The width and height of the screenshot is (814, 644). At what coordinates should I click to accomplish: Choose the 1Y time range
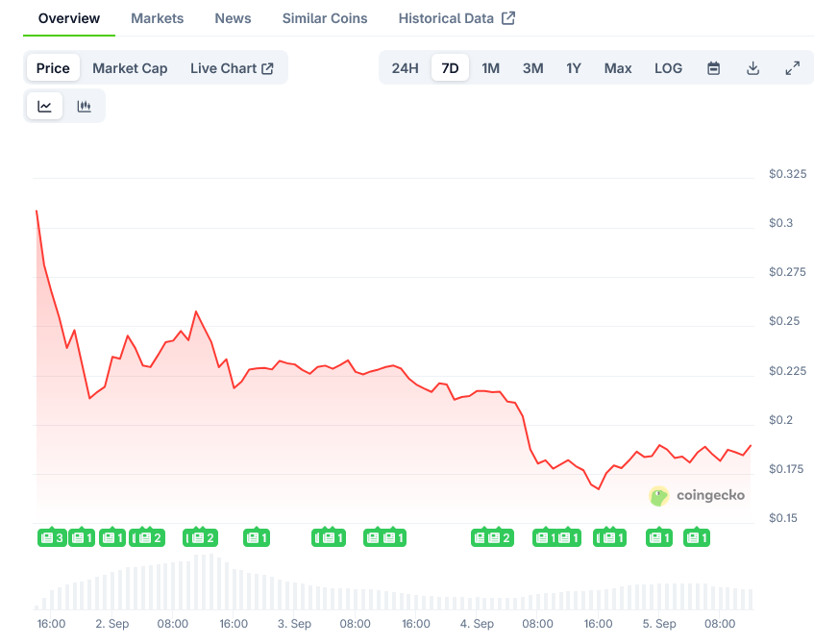(574, 68)
